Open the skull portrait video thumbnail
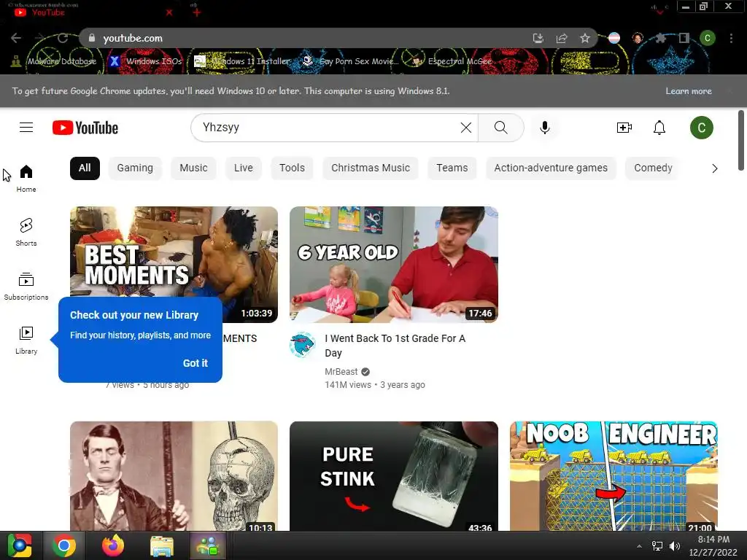The width and height of the screenshot is (747, 560). (174, 475)
